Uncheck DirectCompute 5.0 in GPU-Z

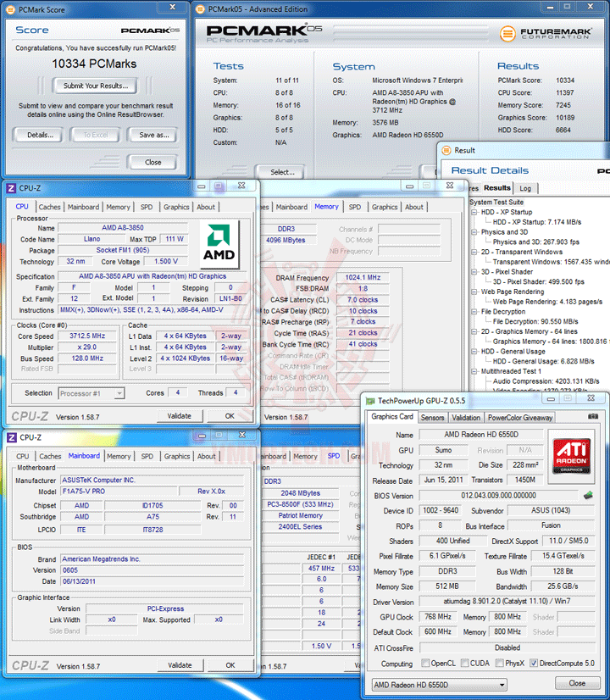(534, 663)
